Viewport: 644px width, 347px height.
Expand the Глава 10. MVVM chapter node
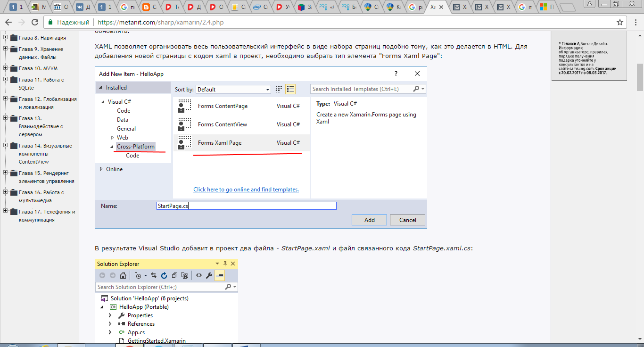pos(6,68)
